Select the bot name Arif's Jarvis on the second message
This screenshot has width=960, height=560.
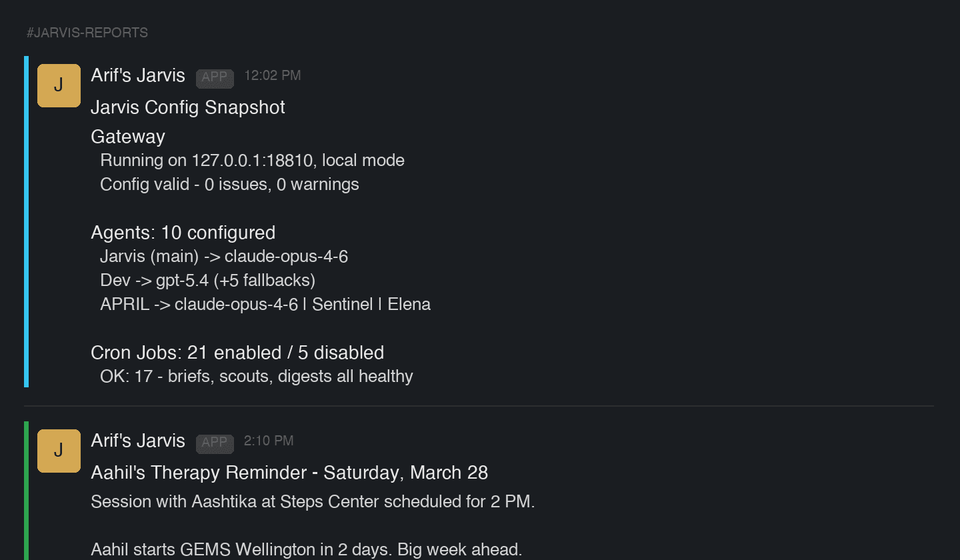coord(138,440)
